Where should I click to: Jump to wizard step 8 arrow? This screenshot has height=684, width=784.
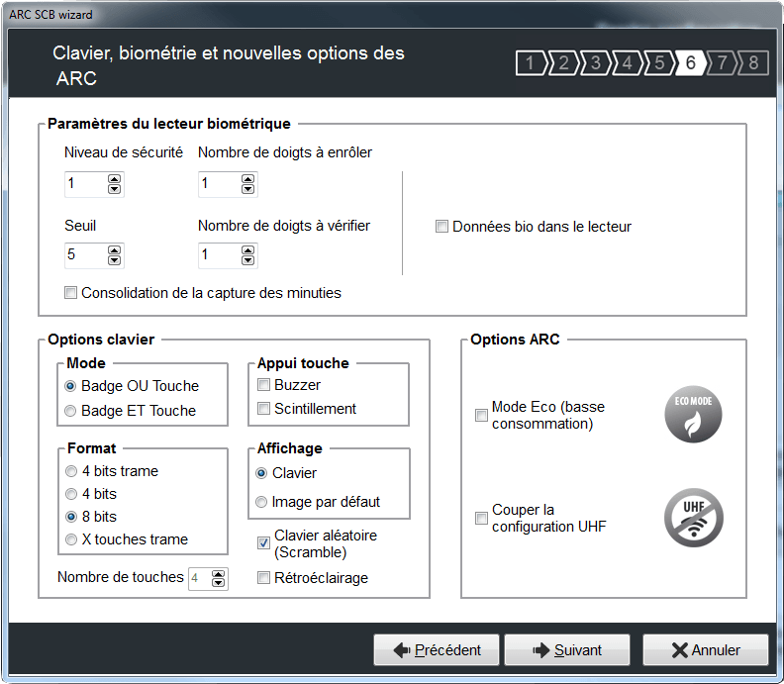pos(752,63)
